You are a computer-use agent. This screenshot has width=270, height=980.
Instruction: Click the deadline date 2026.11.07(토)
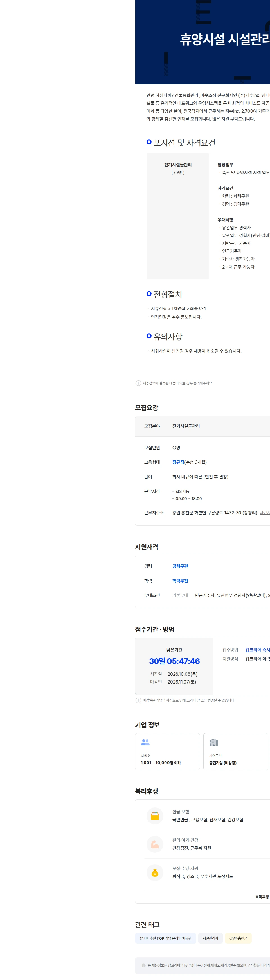point(182,682)
